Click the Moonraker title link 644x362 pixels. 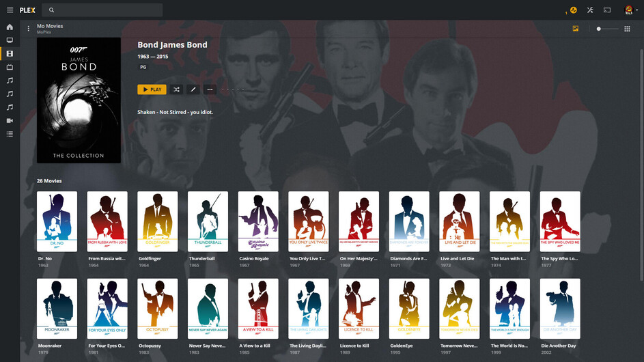50,346
